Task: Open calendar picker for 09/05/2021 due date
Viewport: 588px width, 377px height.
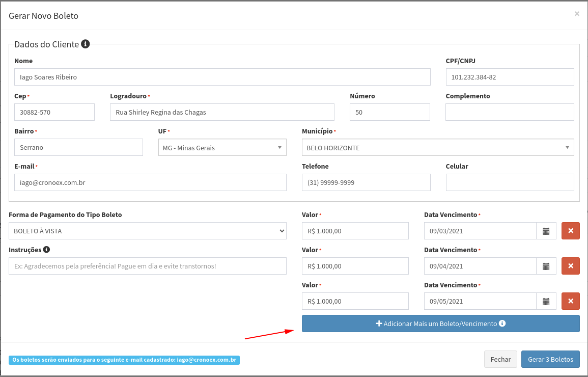Action: (x=546, y=301)
